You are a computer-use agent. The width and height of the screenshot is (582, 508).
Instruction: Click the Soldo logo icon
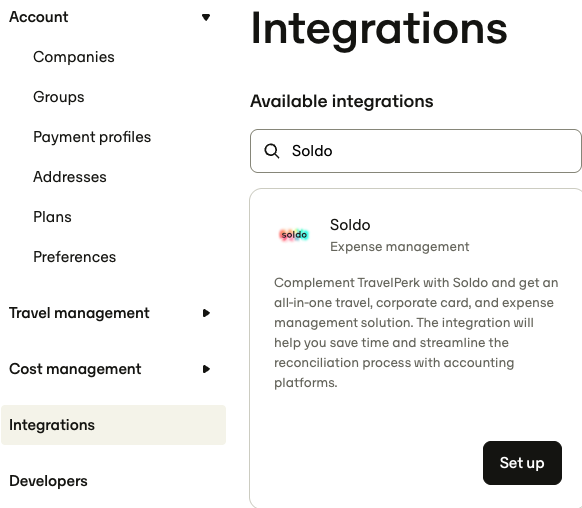click(x=294, y=235)
